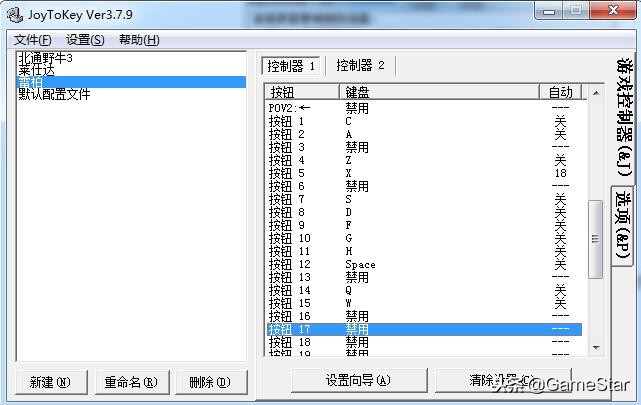Select the 按钮 15 row mapped to W
The image size is (641, 405).
[x=424, y=303]
